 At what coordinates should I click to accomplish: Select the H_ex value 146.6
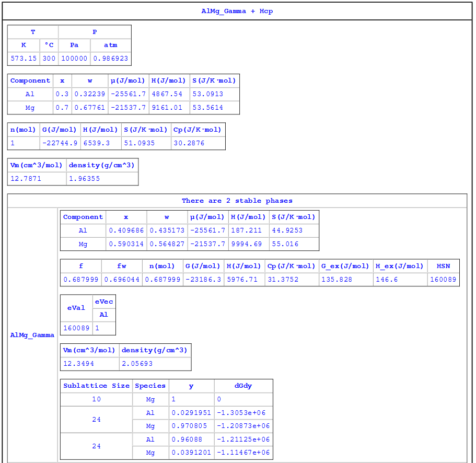[x=387, y=280]
